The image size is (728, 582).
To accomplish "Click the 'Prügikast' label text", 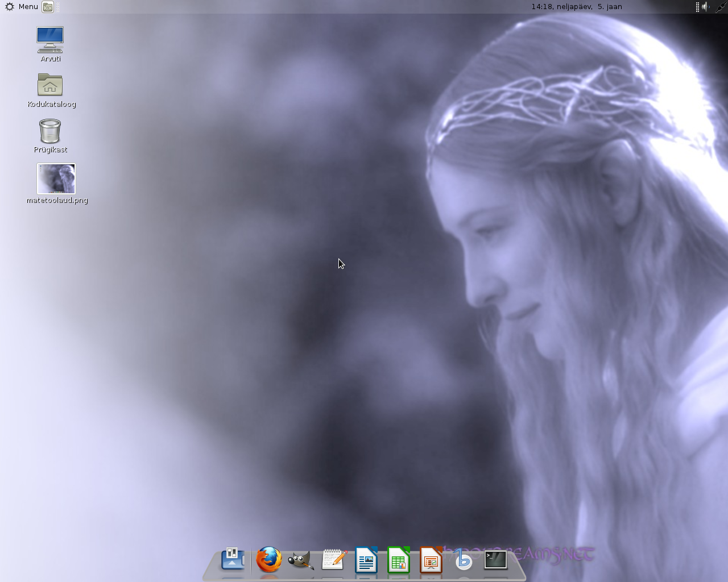I will [51, 149].
